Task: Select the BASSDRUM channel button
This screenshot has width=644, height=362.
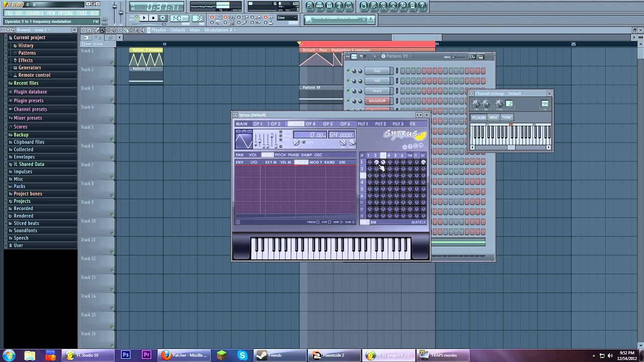Action: pos(377,101)
